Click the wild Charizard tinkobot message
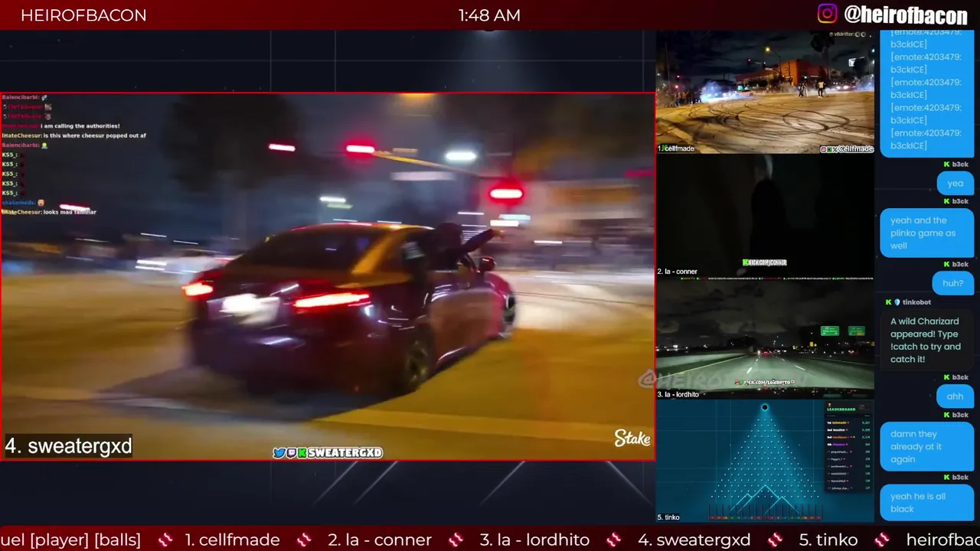The width and height of the screenshot is (980, 551). (926, 340)
